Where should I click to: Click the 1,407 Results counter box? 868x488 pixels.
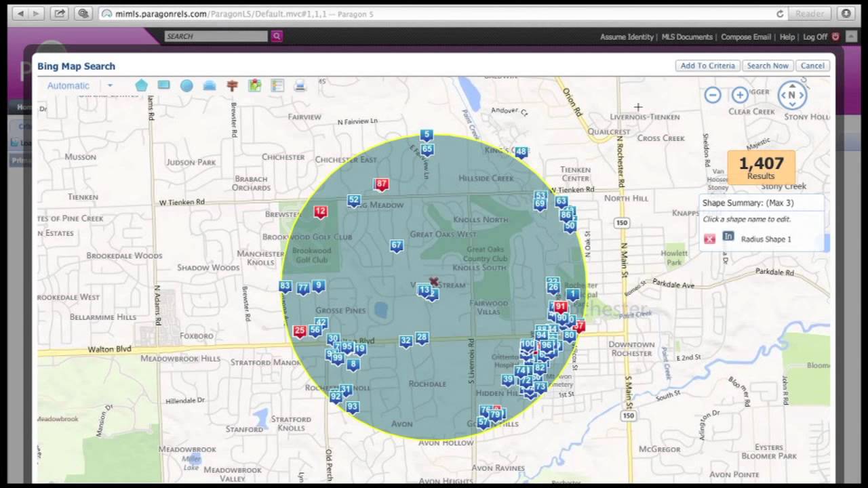pyautogui.click(x=761, y=167)
